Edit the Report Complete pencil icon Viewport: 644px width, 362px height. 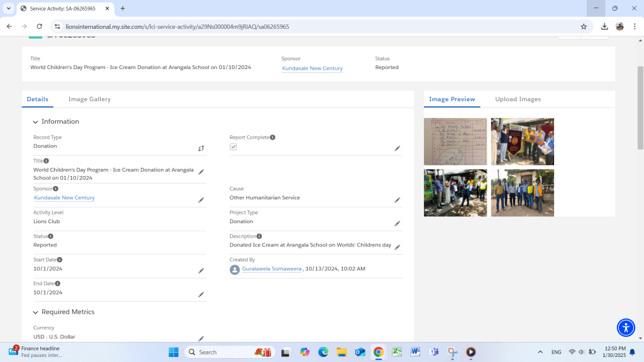point(397,148)
